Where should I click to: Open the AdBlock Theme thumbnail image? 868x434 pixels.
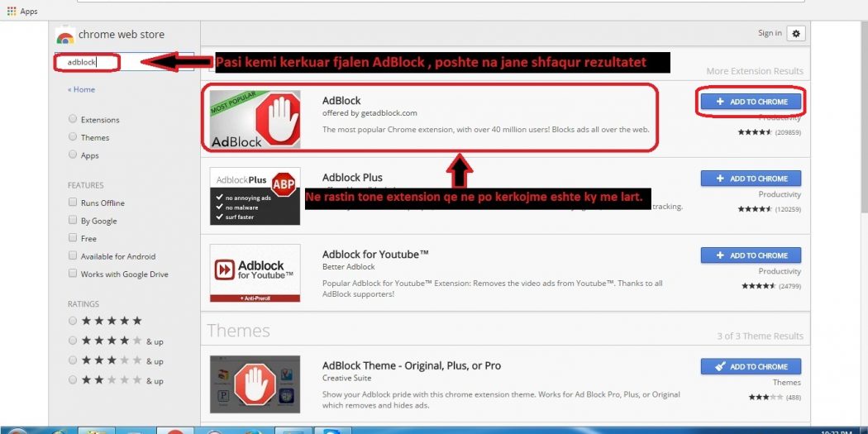tap(255, 384)
